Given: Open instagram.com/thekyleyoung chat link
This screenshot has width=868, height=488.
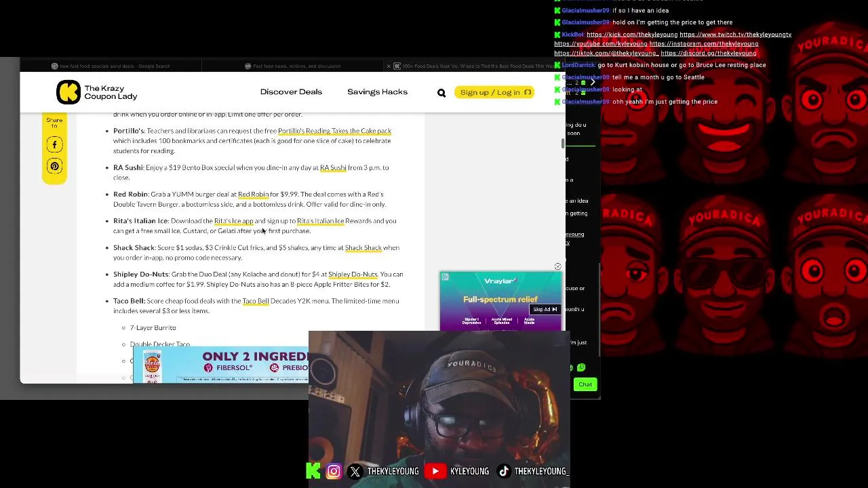Looking at the screenshot, I should pyautogui.click(x=704, y=44).
